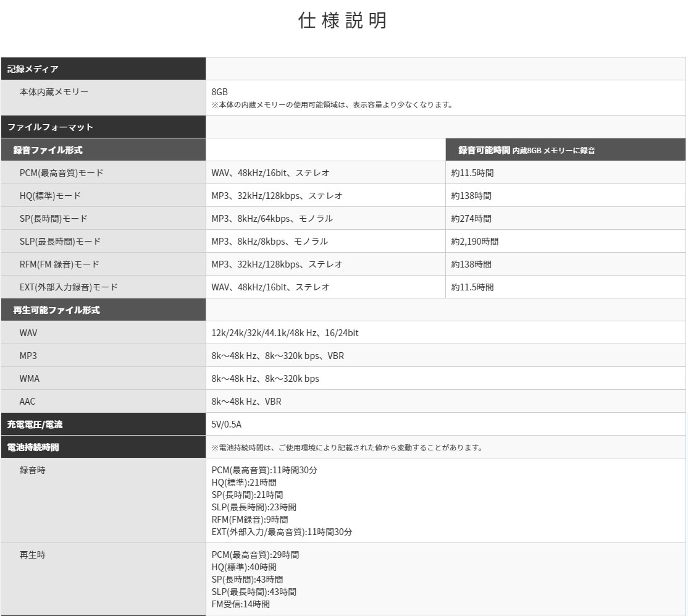Select the SLP(最長時間):43時間 line

(254, 592)
